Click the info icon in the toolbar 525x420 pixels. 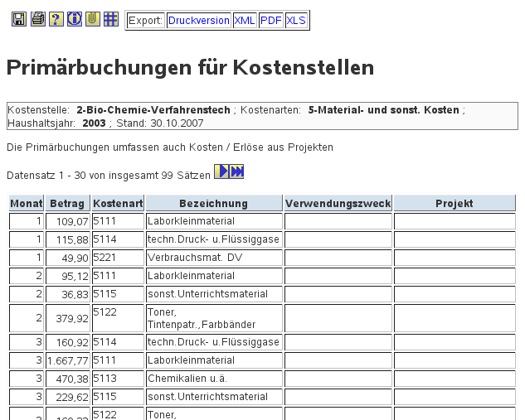click(74, 19)
